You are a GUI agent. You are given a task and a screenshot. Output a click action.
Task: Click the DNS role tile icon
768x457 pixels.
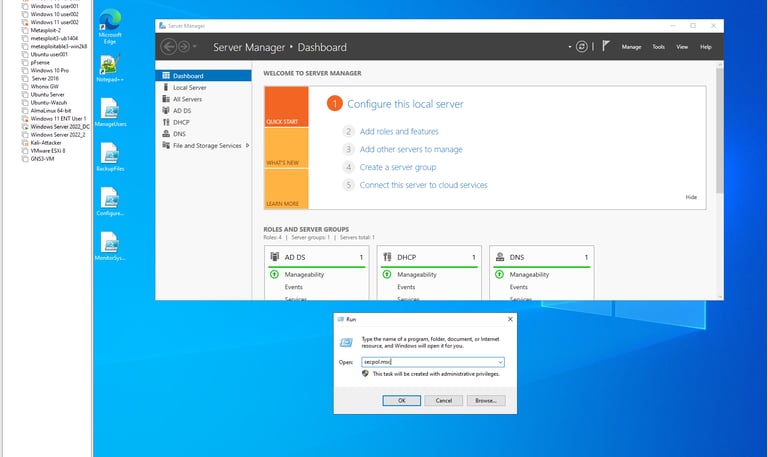coord(500,257)
